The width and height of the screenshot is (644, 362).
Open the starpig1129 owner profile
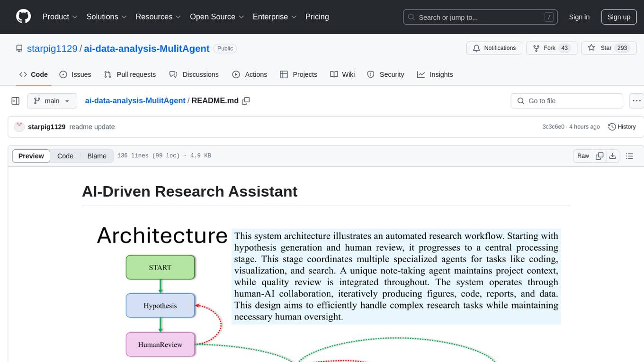52,48
